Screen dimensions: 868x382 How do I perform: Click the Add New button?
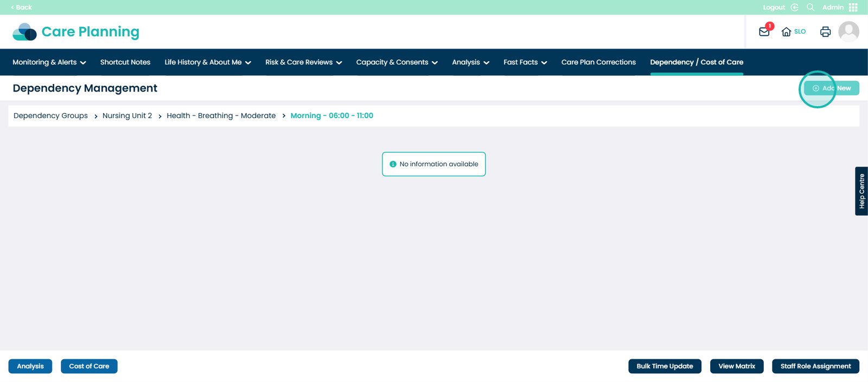(831, 88)
